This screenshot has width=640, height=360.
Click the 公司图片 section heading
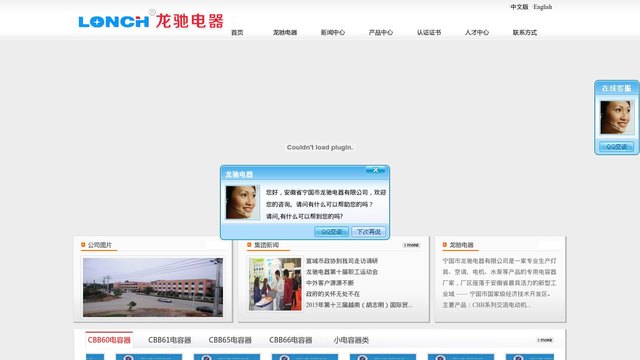click(x=100, y=245)
